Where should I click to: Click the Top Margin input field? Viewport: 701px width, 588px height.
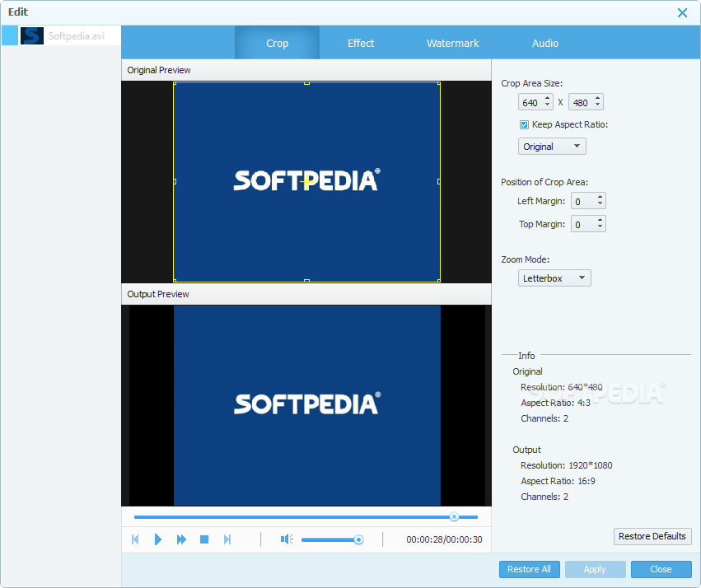[x=583, y=224]
